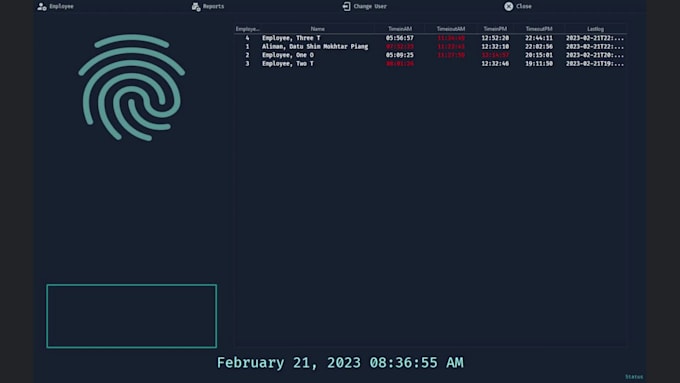Click the February 21, 2023 clock display
Screen dimensions: 680x383
(340, 363)
